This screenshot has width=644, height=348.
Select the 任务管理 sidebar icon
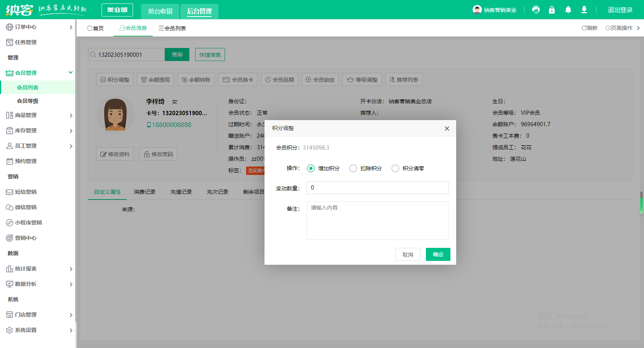(9, 42)
